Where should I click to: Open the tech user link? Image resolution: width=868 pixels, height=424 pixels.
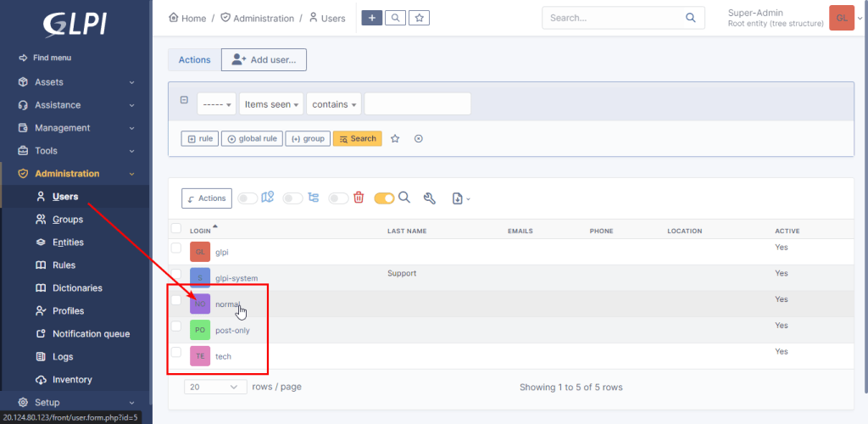click(223, 356)
